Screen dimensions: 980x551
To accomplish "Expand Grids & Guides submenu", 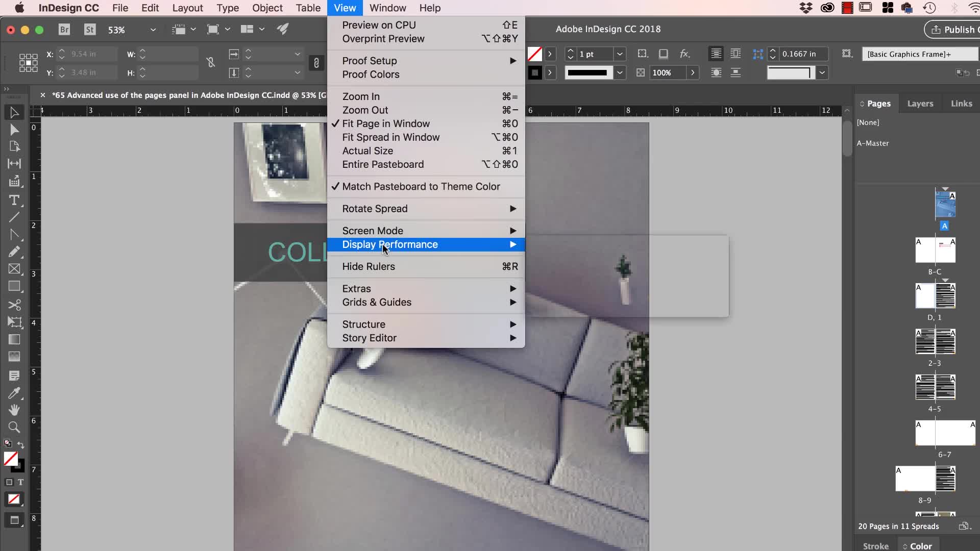I will tap(426, 302).
